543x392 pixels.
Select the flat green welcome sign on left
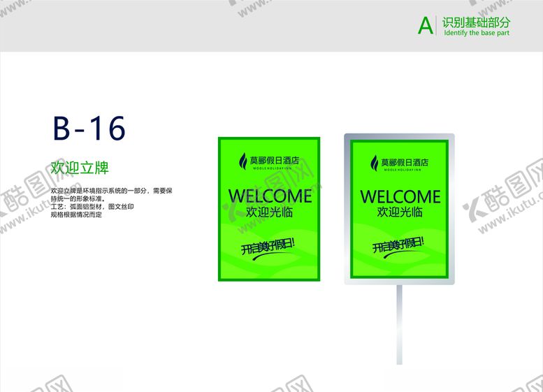tap(269, 209)
